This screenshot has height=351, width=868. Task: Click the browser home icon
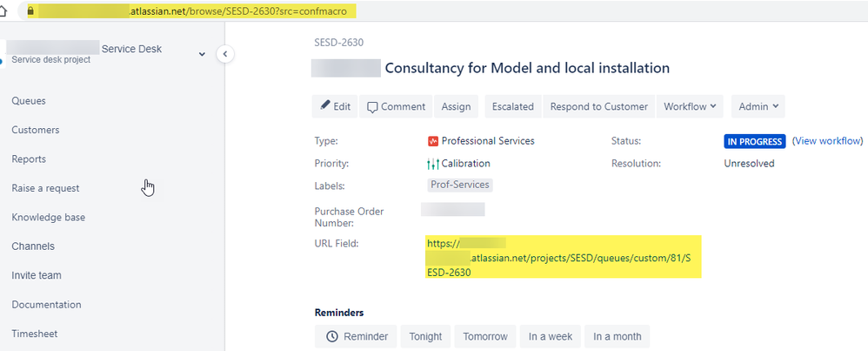[x=4, y=10]
